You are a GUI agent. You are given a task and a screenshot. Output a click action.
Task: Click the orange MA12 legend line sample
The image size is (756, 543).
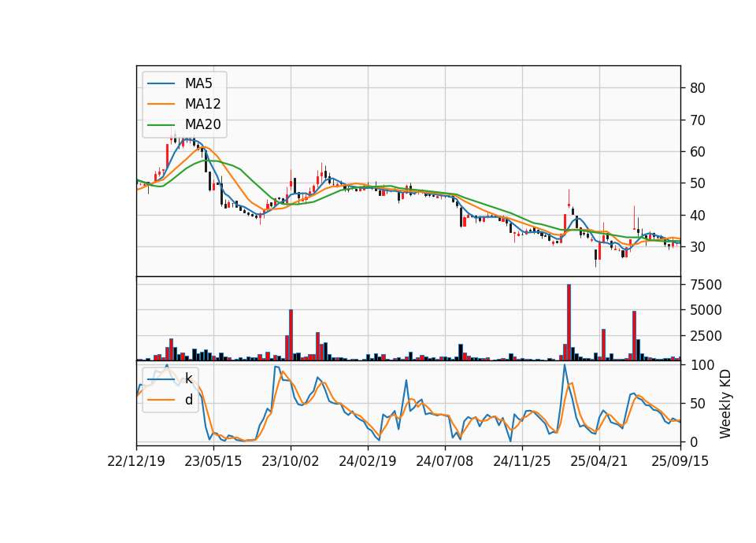[x=161, y=104]
